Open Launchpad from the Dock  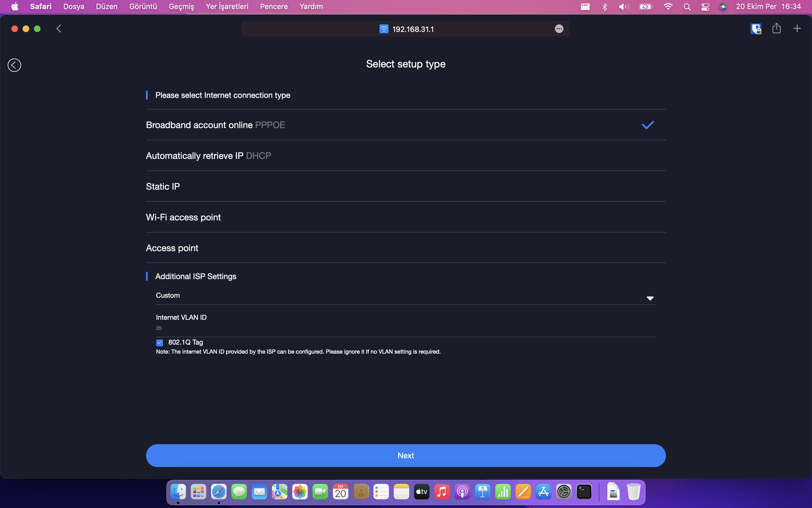(198, 492)
